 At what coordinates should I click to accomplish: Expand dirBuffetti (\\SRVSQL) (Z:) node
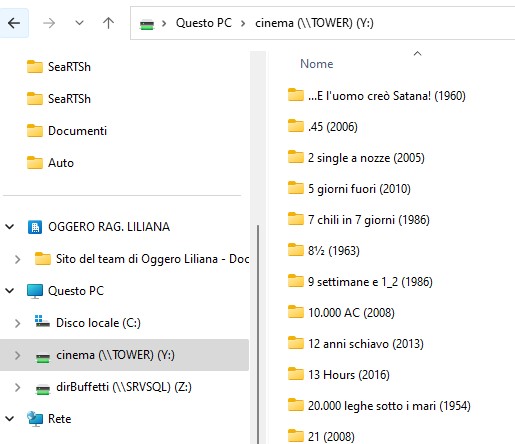click(x=18, y=387)
